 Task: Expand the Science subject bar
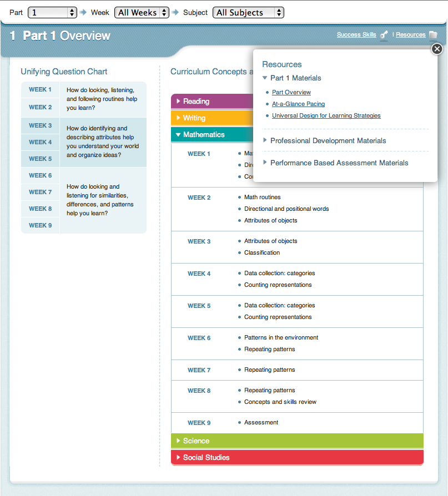coord(297,441)
